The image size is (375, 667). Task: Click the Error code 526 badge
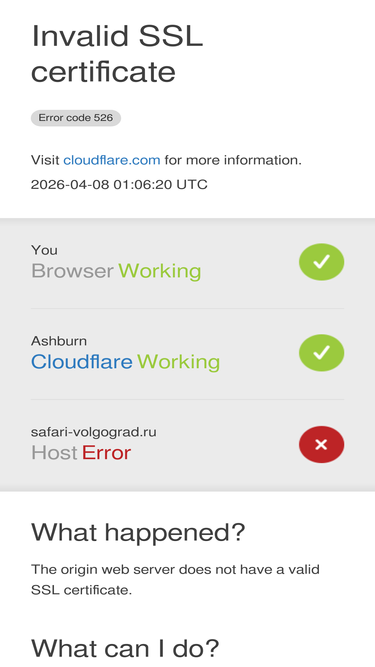coord(76,118)
